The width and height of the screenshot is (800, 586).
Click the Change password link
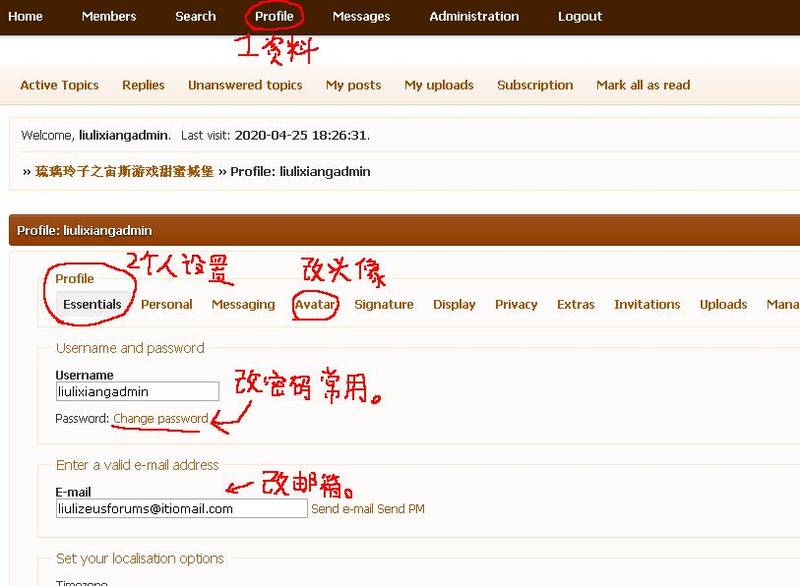161,419
